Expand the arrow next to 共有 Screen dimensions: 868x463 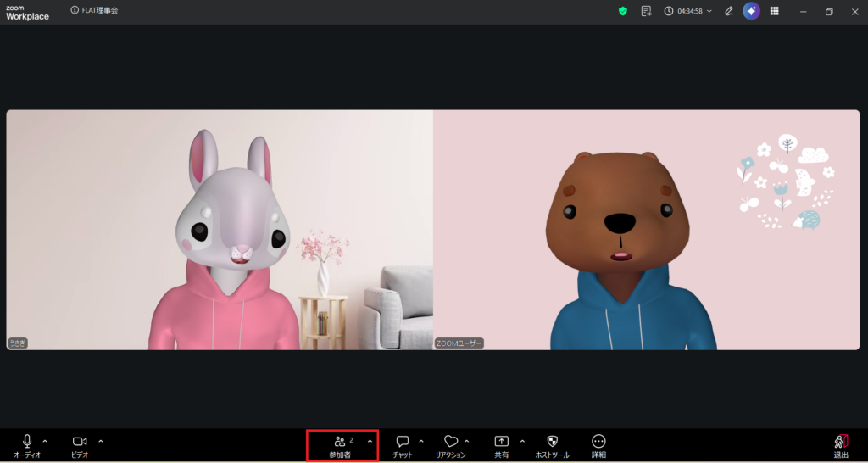522,441
